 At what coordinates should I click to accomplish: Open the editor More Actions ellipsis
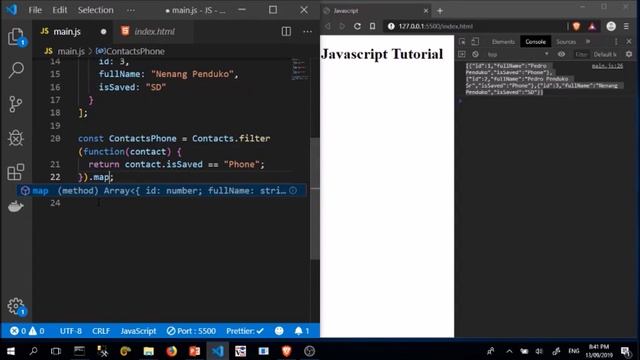pos(307,31)
